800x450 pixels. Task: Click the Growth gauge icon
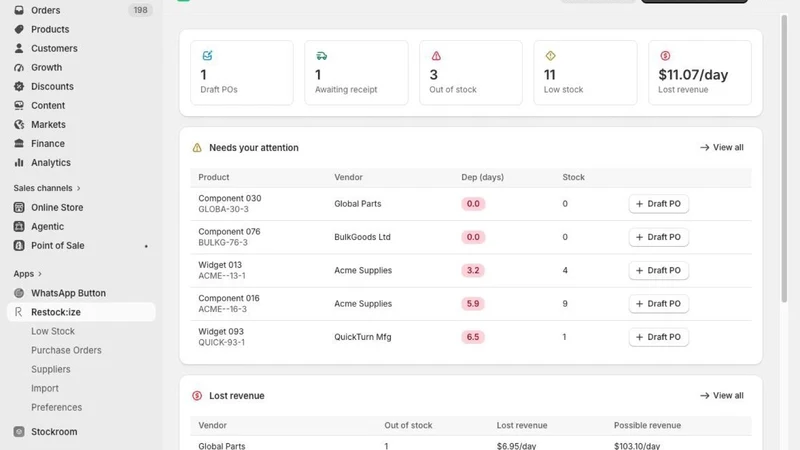pyautogui.click(x=19, y=67)
